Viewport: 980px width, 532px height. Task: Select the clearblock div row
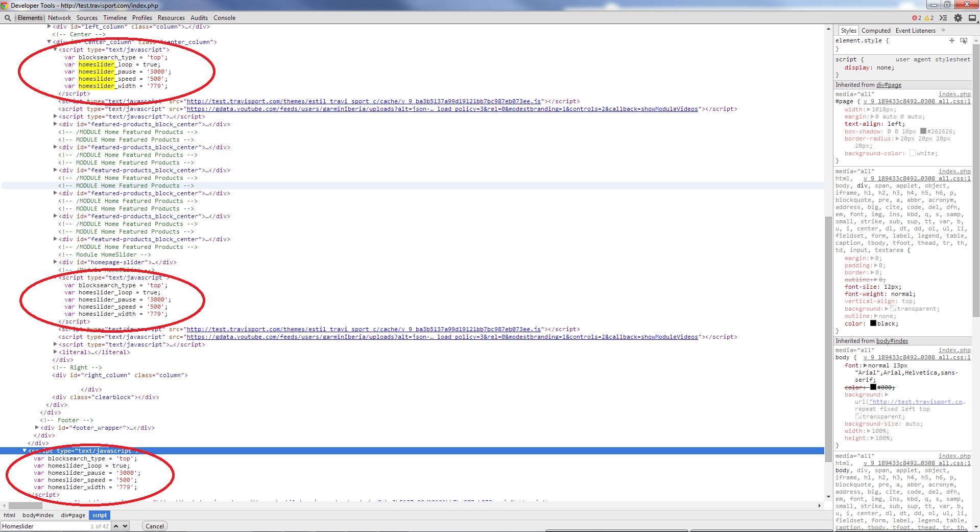click(x=106, y=397)
